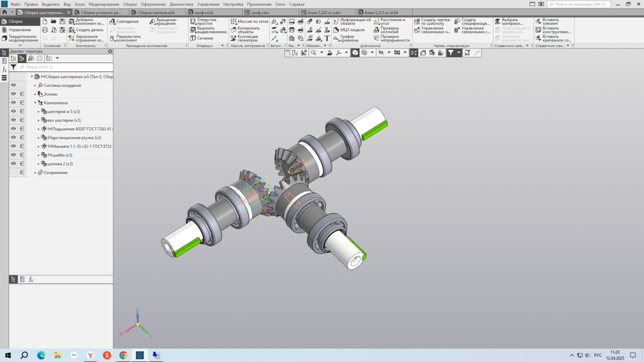Open tree panel settings gear
The height and width of the screenshot is (362, 644).
pos(110,51)
